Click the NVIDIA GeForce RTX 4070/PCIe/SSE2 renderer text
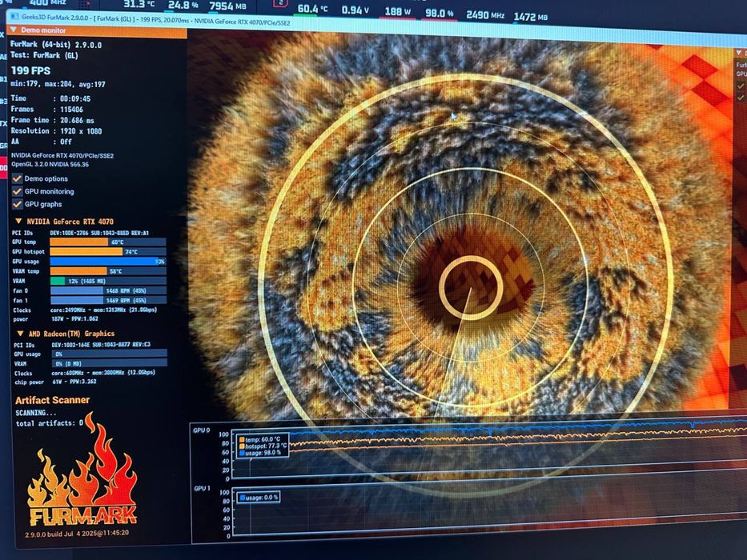 point(62,155)
